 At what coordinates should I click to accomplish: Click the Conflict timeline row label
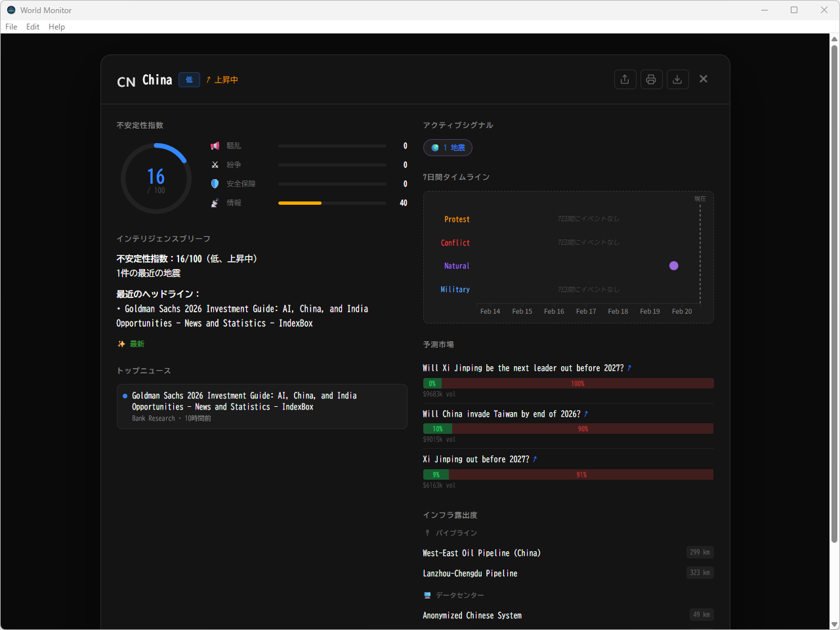click(x=455, y=243)
